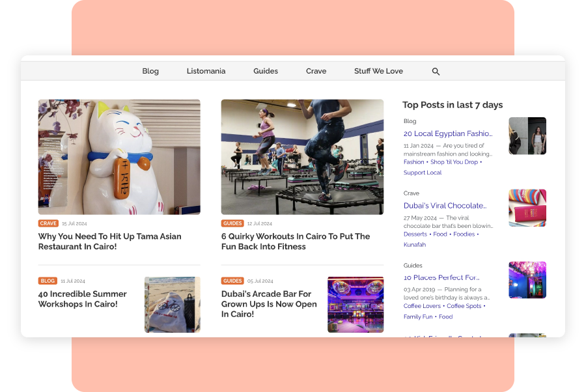The width and height of the screenshot is (586, 392).
Task: Go to the Listomania section
Action: [206, 71]
